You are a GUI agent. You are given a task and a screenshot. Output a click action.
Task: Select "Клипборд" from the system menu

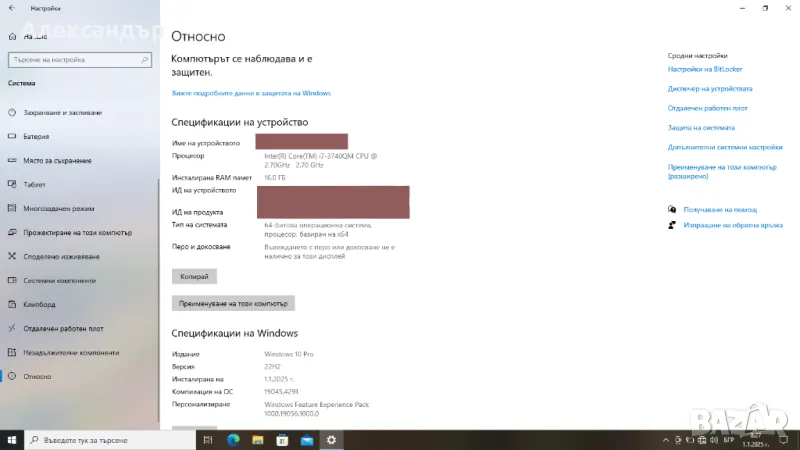39,305
